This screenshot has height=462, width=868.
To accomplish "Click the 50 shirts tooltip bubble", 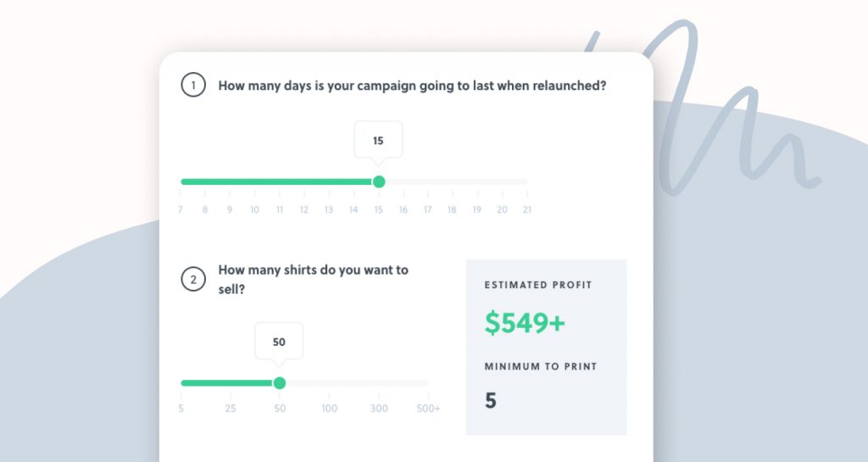I will pos(279,342).
